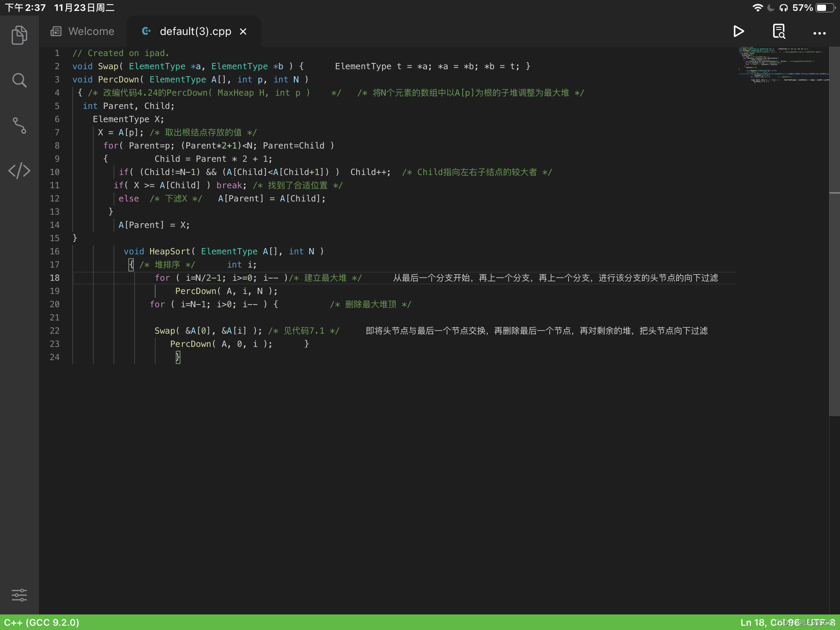Click 'ElementType X;' on line 6
Image resolution: width=840 pixels, height=630 pixels.
coord(128,119)
